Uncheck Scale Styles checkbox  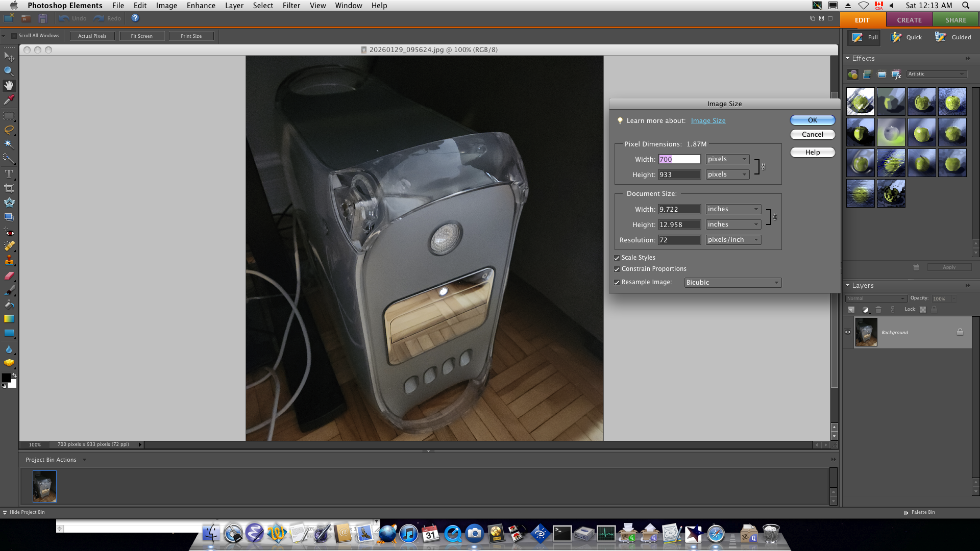617,258
